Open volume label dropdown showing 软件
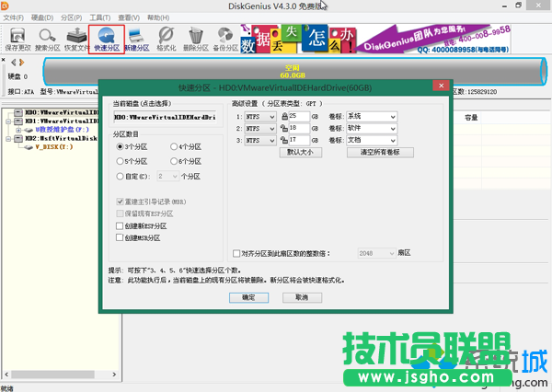 (372, 129)
